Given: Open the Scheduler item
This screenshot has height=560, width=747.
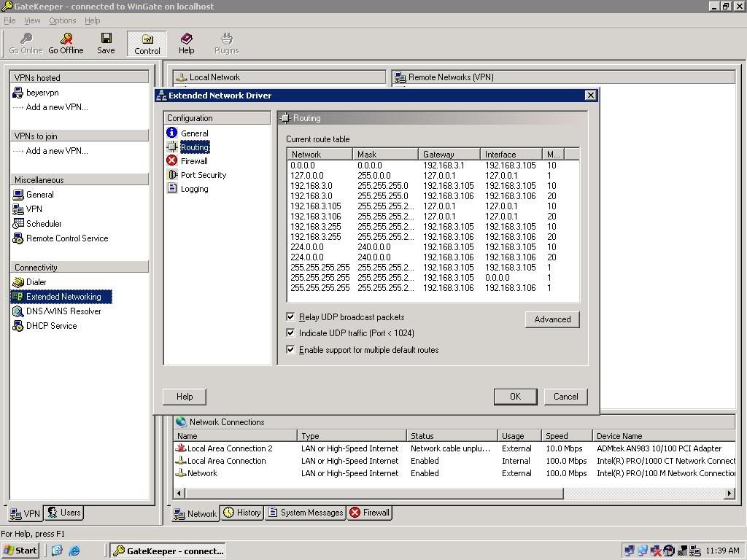Looking at the screenshot, I should [x=37, y=223].
